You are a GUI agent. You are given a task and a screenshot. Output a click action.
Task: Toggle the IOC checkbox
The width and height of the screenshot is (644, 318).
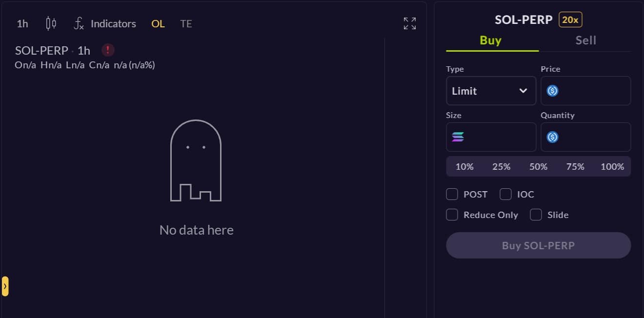pyautogui.click(x=506, y=194)
